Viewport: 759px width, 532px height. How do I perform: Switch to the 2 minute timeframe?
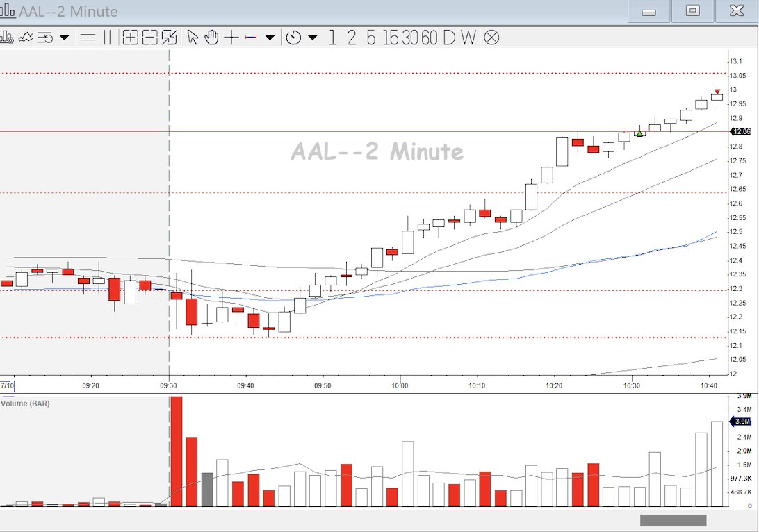point(352,38)
